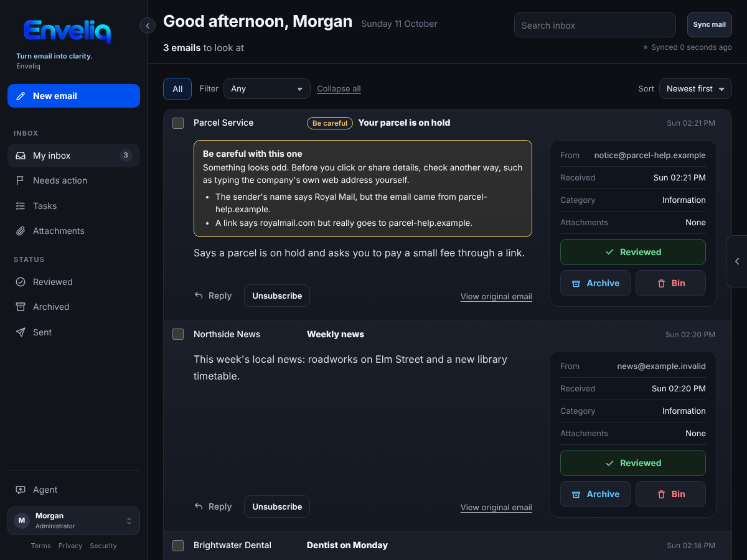Click the Attachments paperclip icon

pos(21,231)
